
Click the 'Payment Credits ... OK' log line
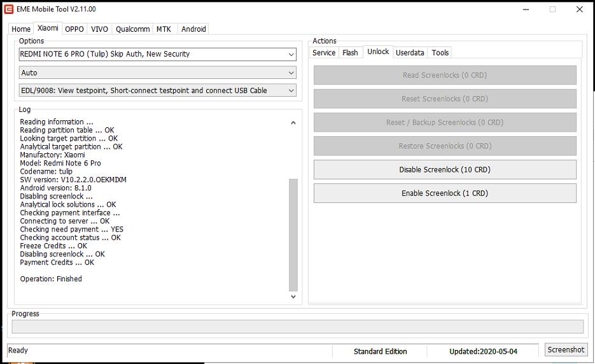coord(57,262)
